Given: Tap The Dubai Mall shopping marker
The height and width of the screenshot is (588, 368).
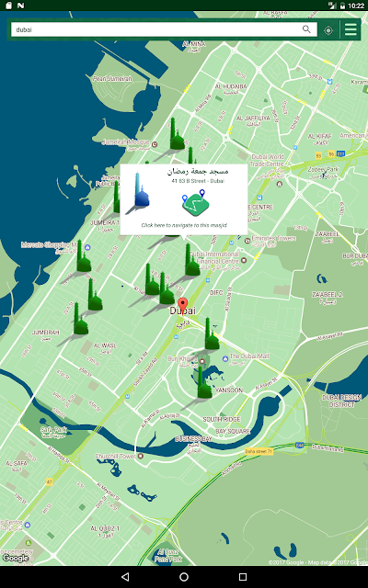Looking at the screenshot, I should (224, 359).
